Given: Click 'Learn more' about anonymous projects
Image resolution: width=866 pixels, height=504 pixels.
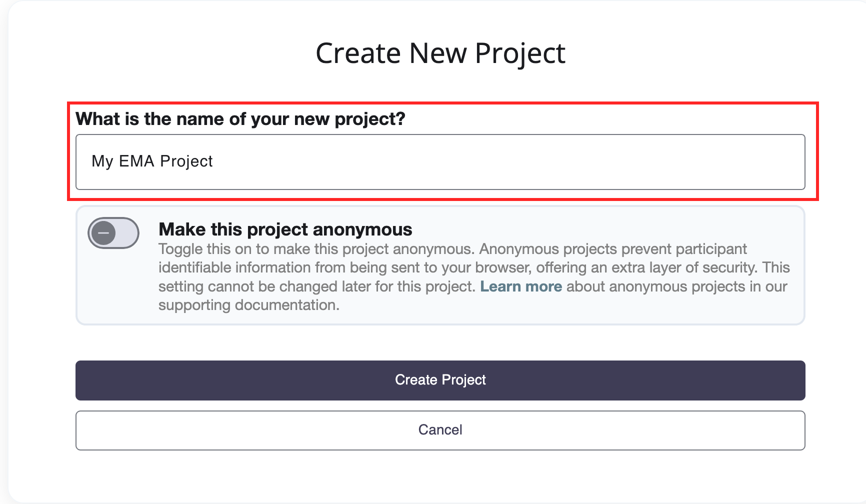Looking at the screenshot, I should coord(521,286).
